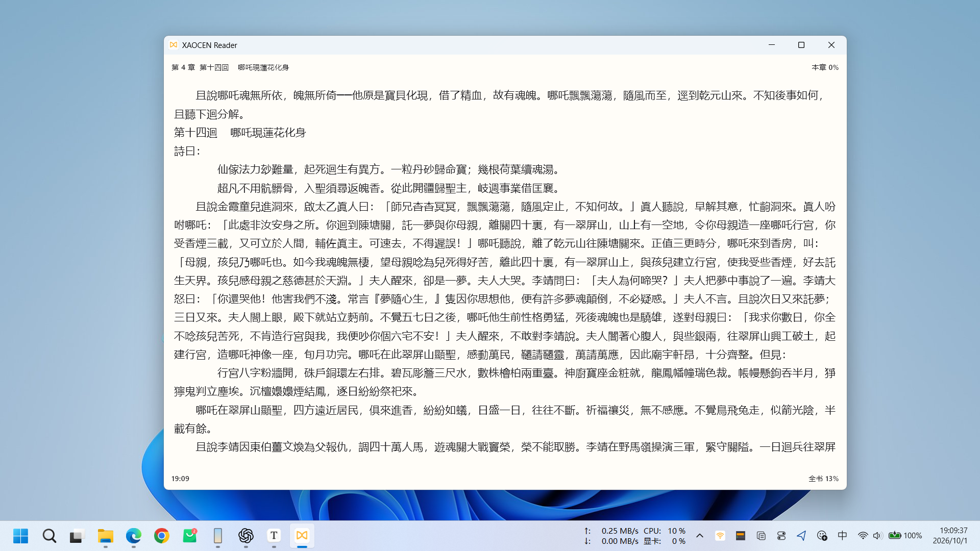Expand hidden system tray icons chevron
The height and width of the screenshot is (551, 980).
[700, 536]
